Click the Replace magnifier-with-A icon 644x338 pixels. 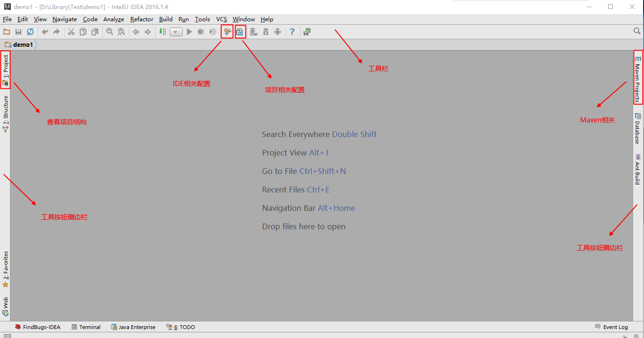pos(121,32)
